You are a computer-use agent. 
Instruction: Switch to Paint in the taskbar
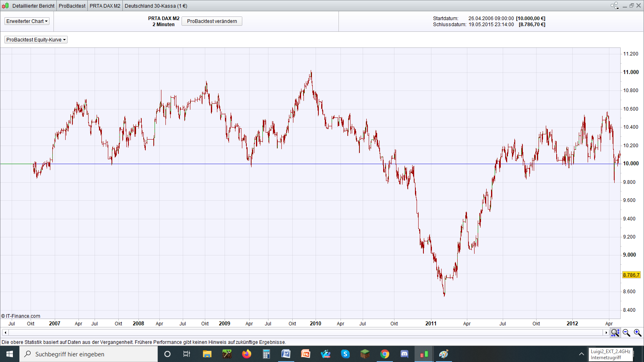[x=444, y=354]
